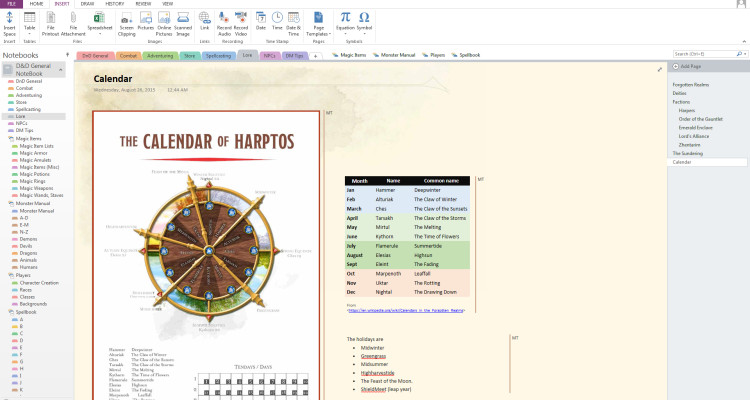The image size is (750, 400).
Task: Click the Flamerule cell in table
Action: click(386, 246)
